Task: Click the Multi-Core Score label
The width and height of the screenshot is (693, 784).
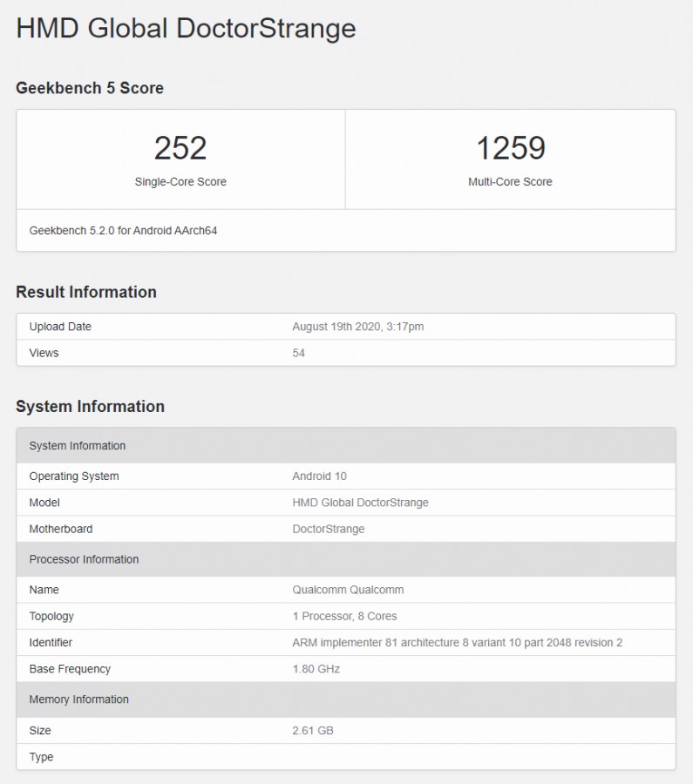Action: 510,182
